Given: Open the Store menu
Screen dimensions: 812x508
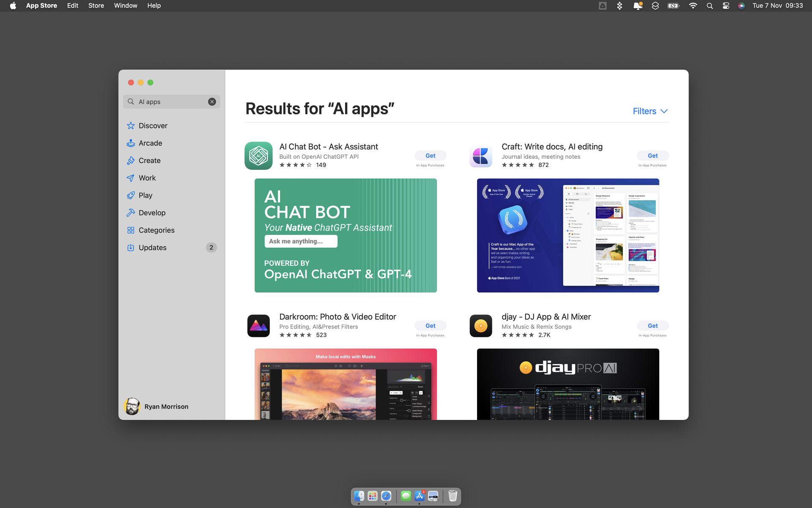Looking at the screenshot, I should click(96, 6).
